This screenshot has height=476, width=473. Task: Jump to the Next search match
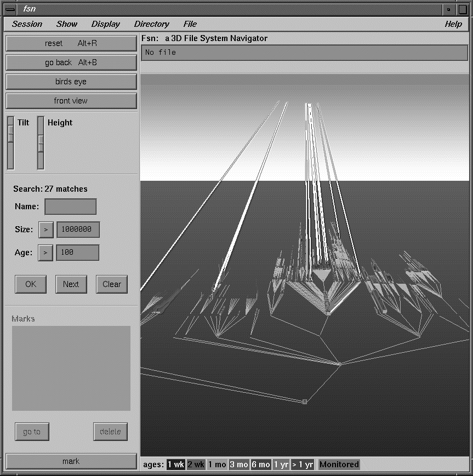click(x=71, y=284)
